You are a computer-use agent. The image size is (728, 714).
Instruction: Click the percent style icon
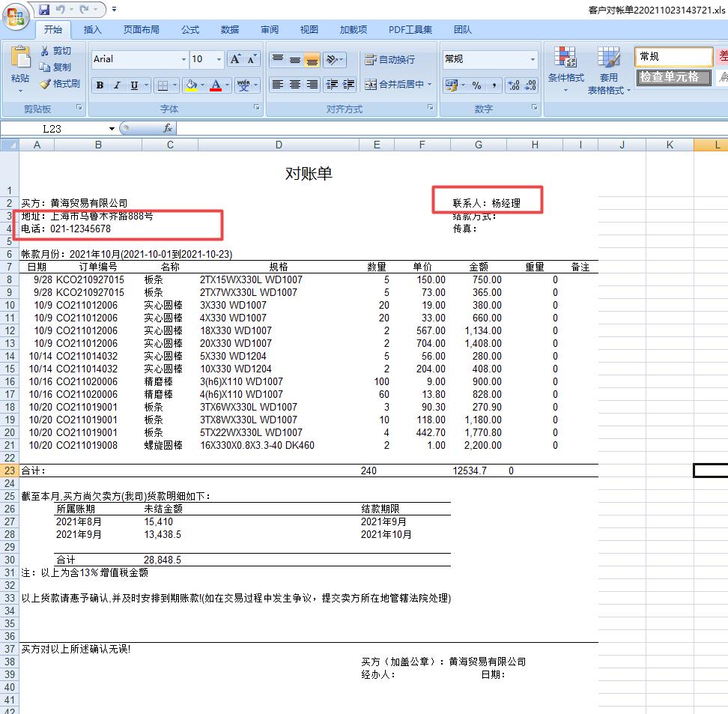(476, 85)
